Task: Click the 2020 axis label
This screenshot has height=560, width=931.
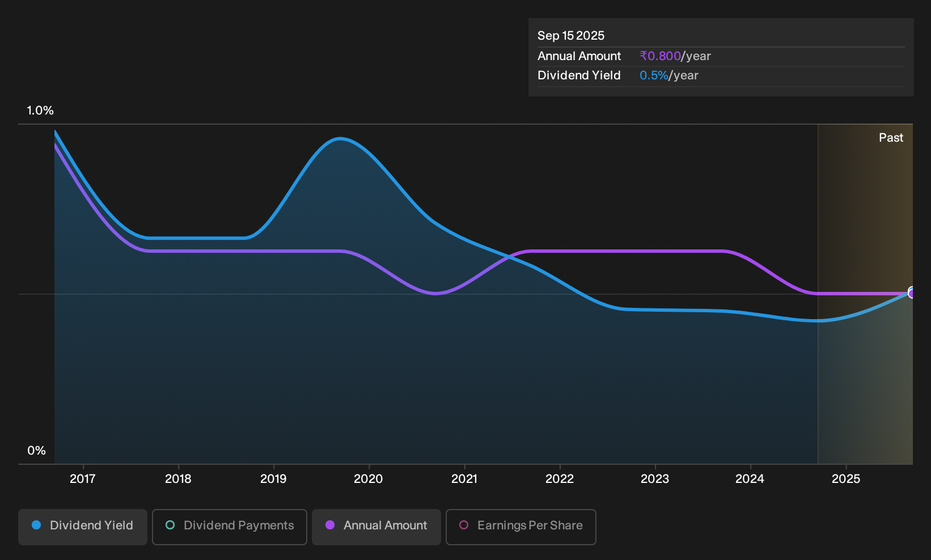Action: pyautogui.click(x=369, y=479)
